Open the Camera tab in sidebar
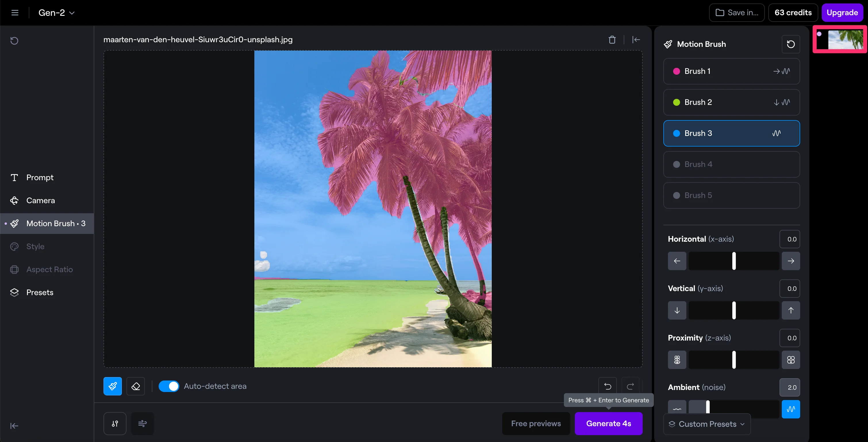 pyautogui.click(x=41, y=200)
